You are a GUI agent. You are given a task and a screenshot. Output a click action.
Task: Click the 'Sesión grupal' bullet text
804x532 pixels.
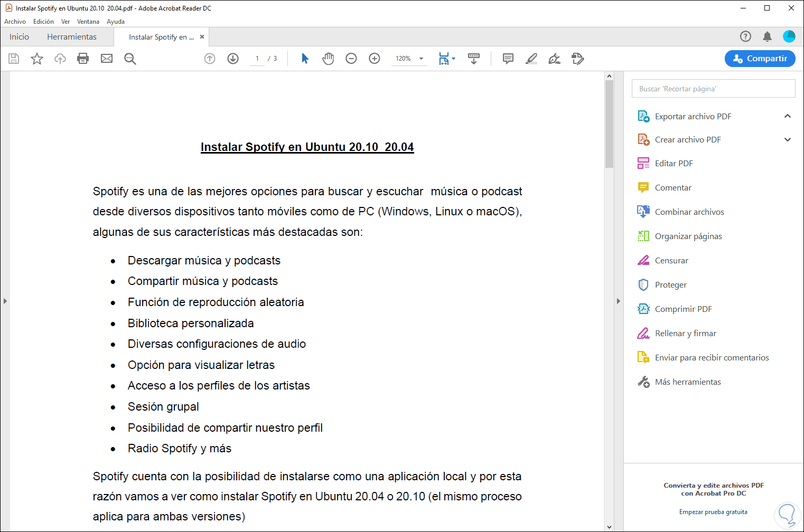(x=163, y=407)
